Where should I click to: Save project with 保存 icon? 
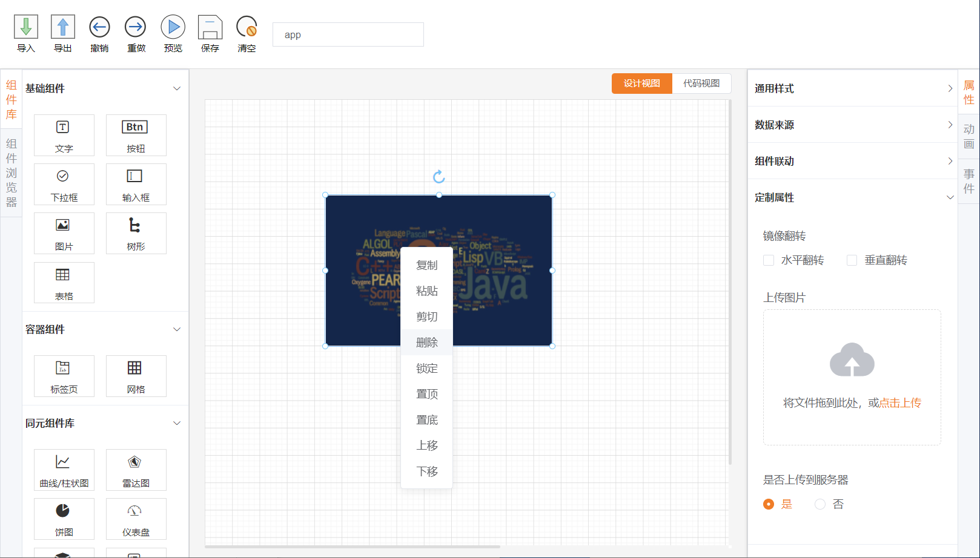click(x=210, y=27)
